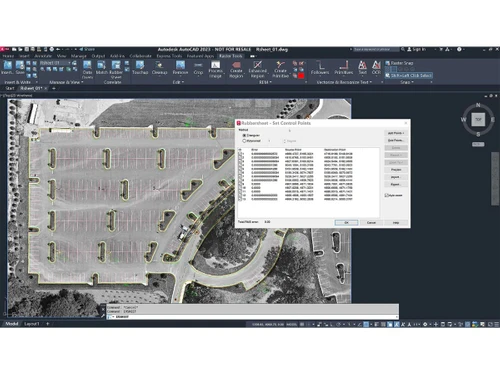Click the Preview button in dialog
This screenshot has width=500, height=375.
pyautogui.click(x=396, y=170)
